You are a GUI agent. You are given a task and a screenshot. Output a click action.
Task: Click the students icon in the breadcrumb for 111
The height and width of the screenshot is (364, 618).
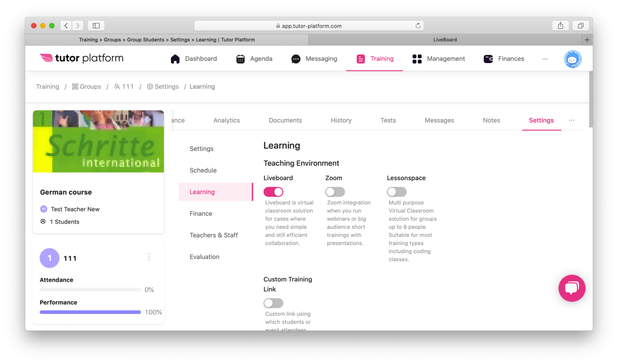(117, 86)
